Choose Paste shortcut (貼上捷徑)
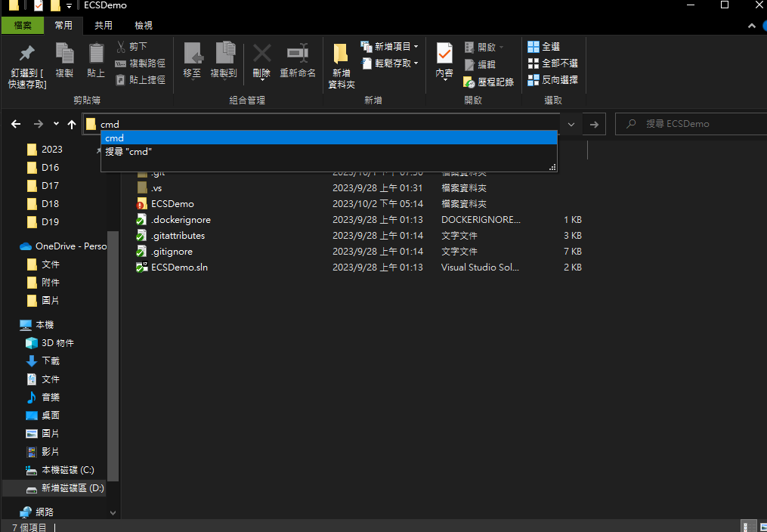This screenshot has height=532, width=767. (141, 79)
